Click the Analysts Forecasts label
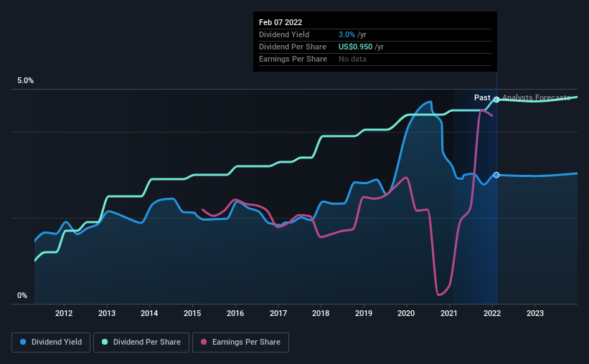The image size is (589, 364). pos(537,97)
